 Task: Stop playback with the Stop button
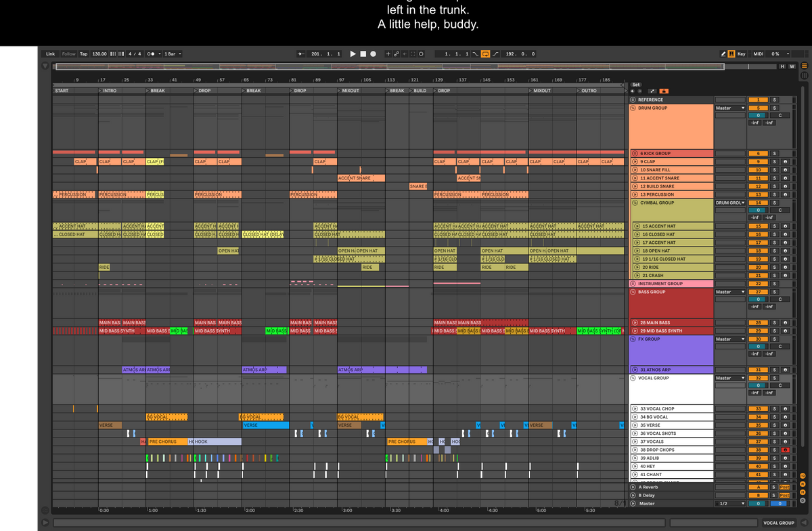tap(363, 54)
